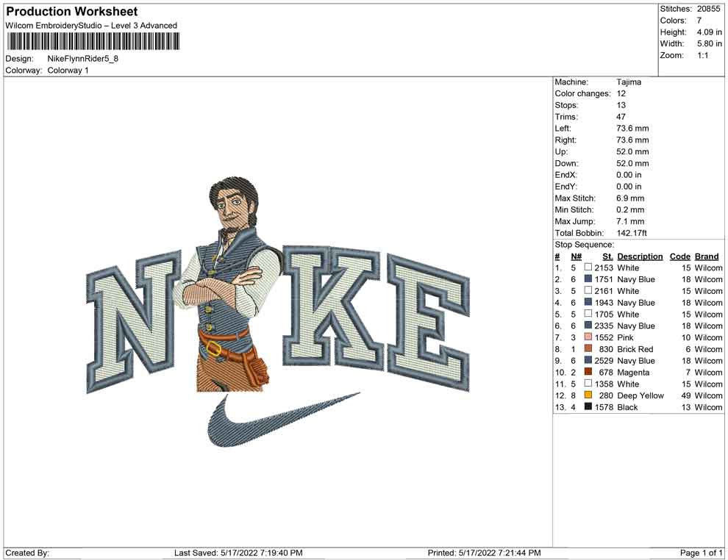Click the barcode under the worksheet title
728x560 pixels.
[x=93, y=42]
